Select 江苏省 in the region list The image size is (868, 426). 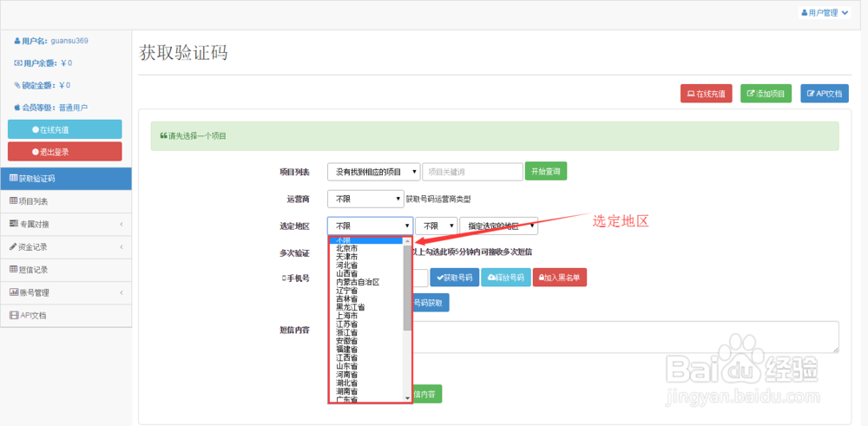[x=366, y=324]
